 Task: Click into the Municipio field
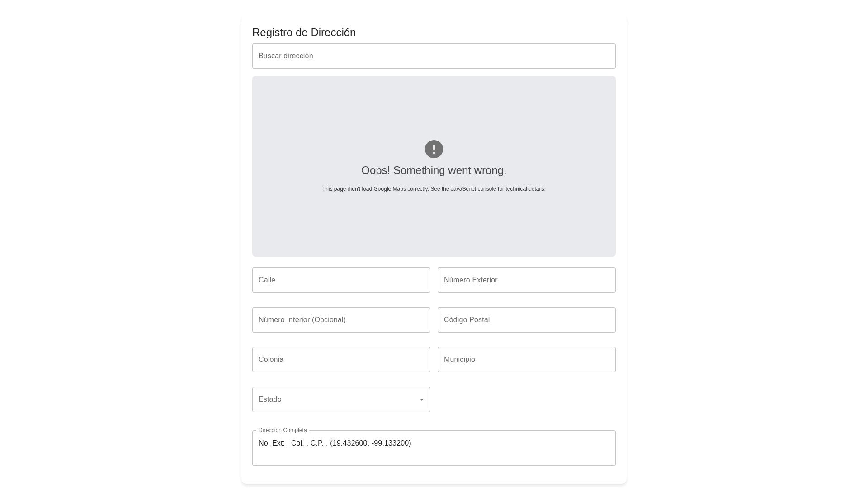point(527,360)
